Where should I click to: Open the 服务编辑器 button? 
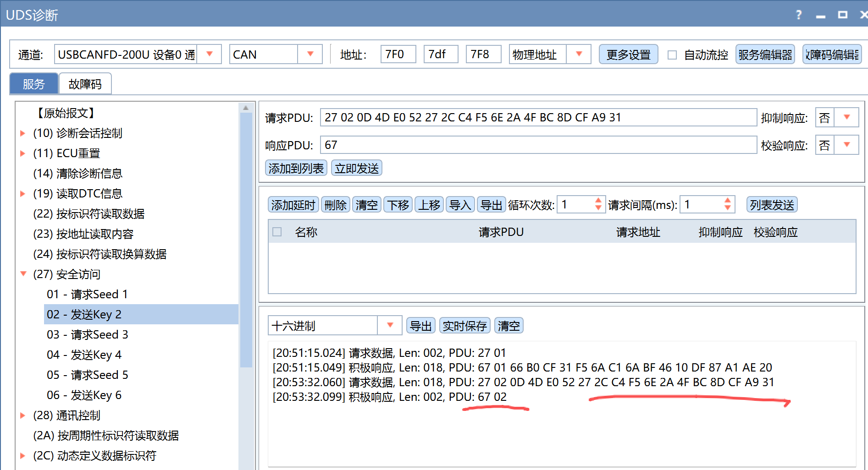[765, 55]
